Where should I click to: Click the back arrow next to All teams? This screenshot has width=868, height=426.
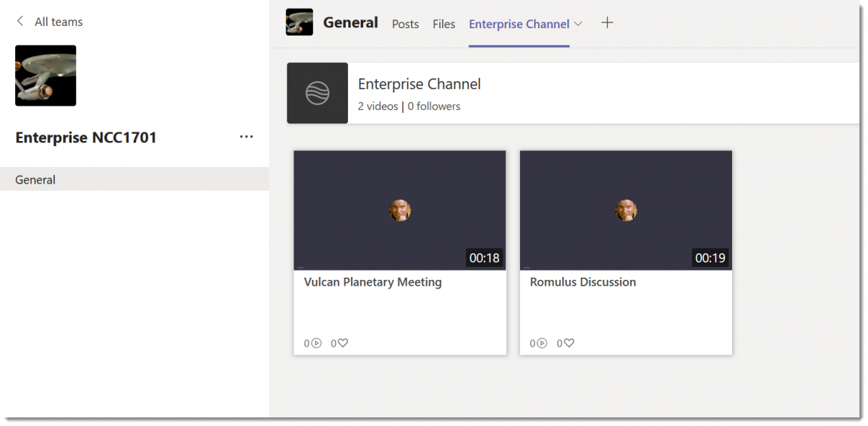pyautogui.click(x=19, y=21)
